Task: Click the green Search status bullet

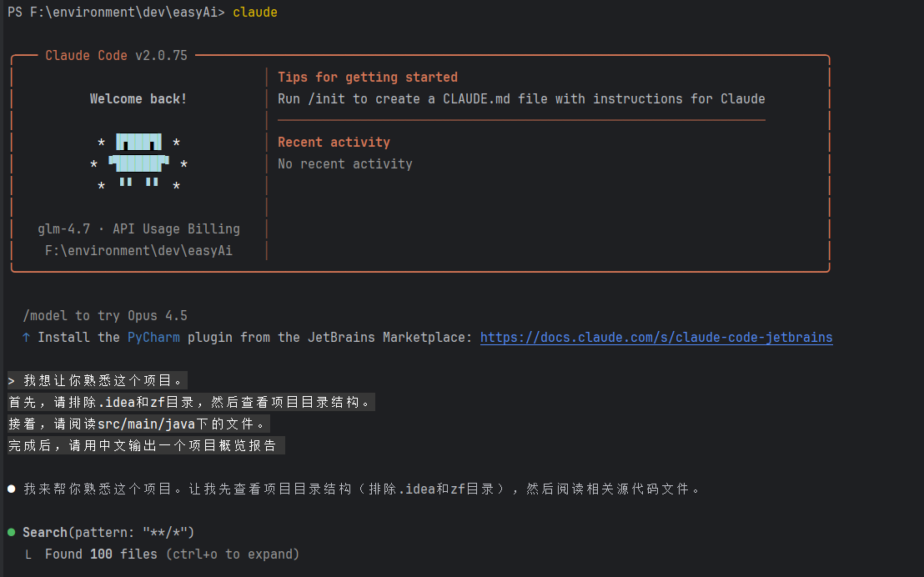Action: point(11,532)
